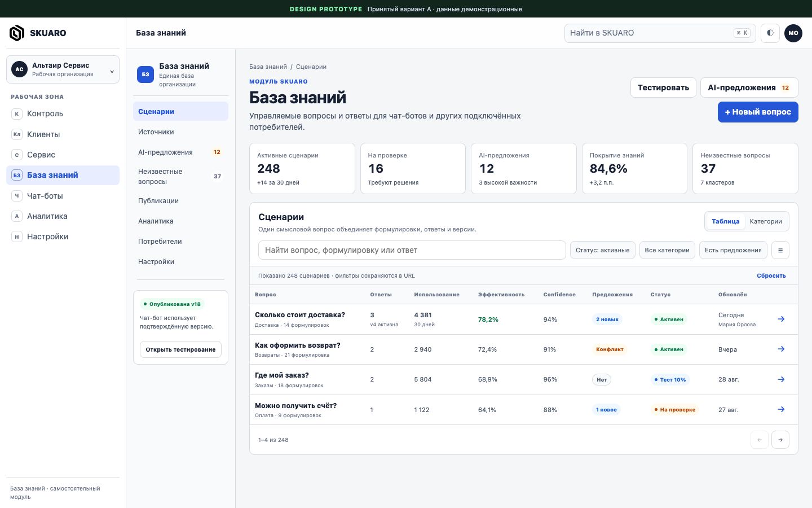Open Настройки in the module menu

point(180,261)
